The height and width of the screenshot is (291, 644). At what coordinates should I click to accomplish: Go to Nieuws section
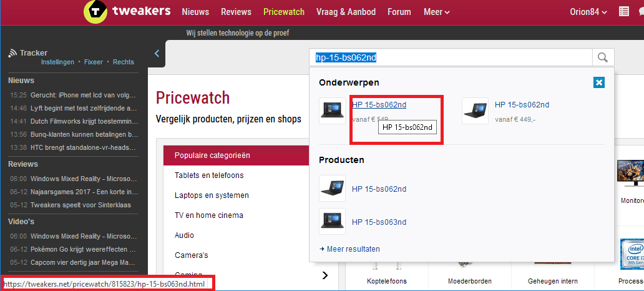195,12
